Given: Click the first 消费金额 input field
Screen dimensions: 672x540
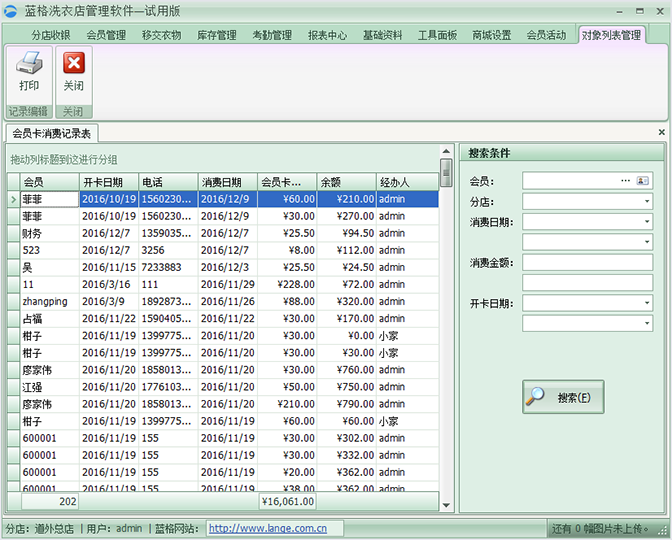Looking at the screenshot, I should coord(587,262).
